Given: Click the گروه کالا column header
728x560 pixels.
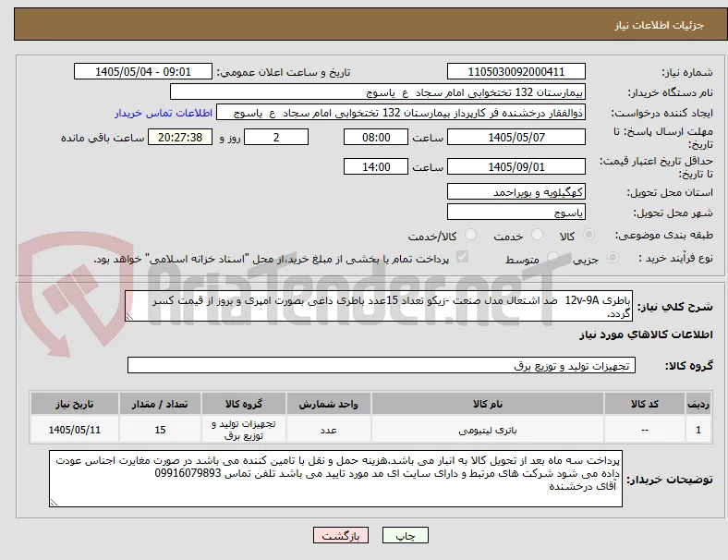Looking at the screenshot, I should 244,404.
